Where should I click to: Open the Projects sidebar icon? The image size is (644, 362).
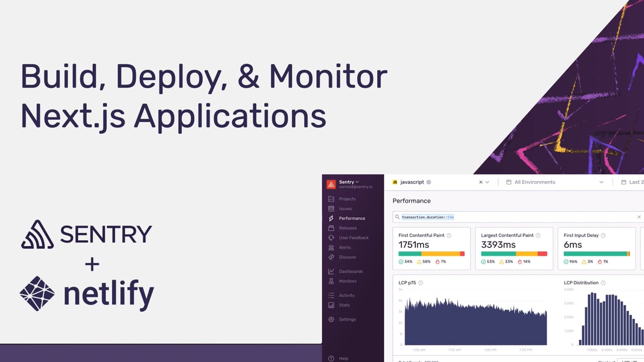[331, 199]
